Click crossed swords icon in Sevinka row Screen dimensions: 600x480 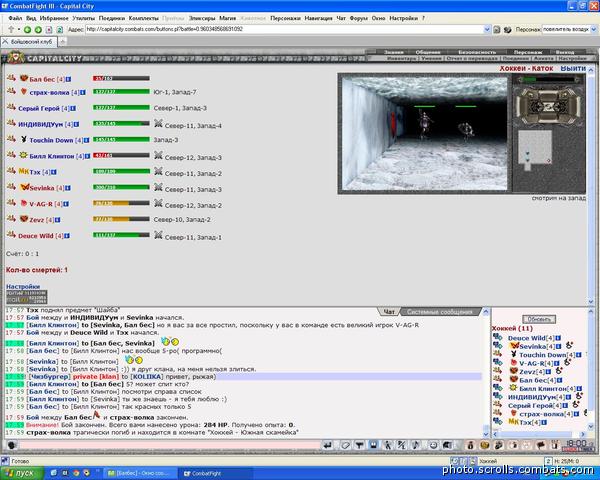[x=158, y=187]
